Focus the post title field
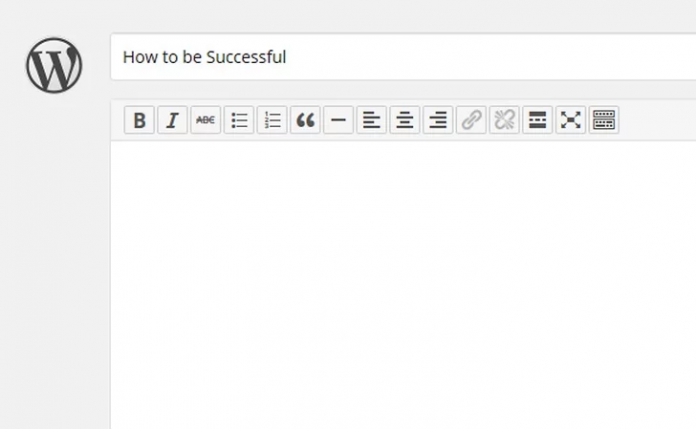This screenshot has width=696, height=429. click(403, 57)
